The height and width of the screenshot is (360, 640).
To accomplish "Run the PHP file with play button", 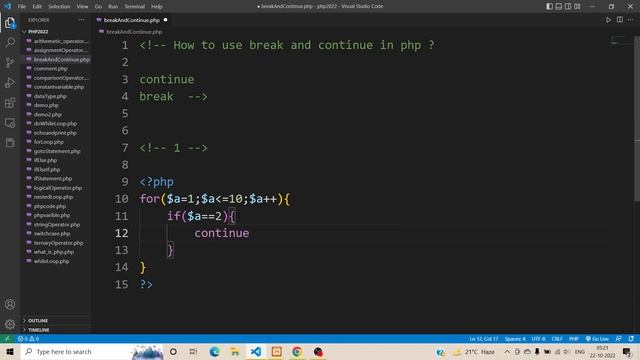I will coord(608,20).
